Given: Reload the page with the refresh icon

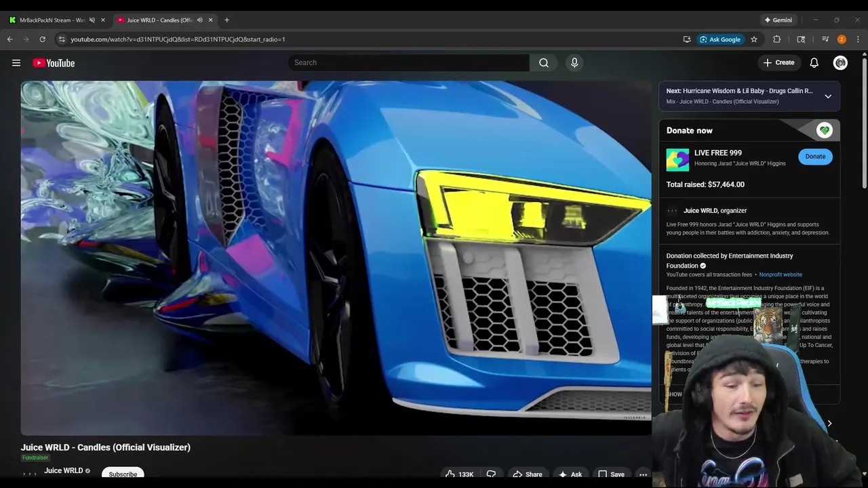Looking at the screenshot, I should pyautogui.click(x=42, y=39).
